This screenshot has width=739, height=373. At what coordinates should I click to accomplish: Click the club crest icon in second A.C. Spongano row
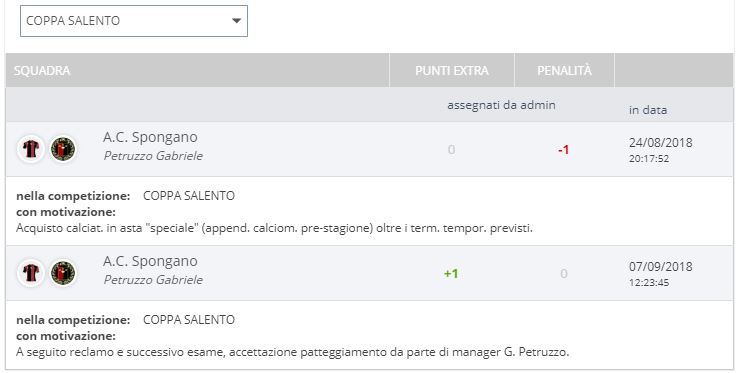tap(63, 273)
